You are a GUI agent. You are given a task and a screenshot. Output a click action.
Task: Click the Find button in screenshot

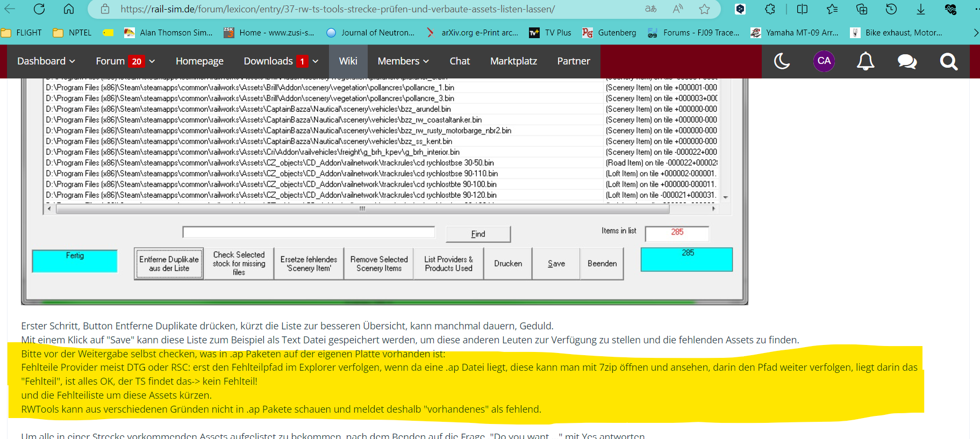(478, 234)
